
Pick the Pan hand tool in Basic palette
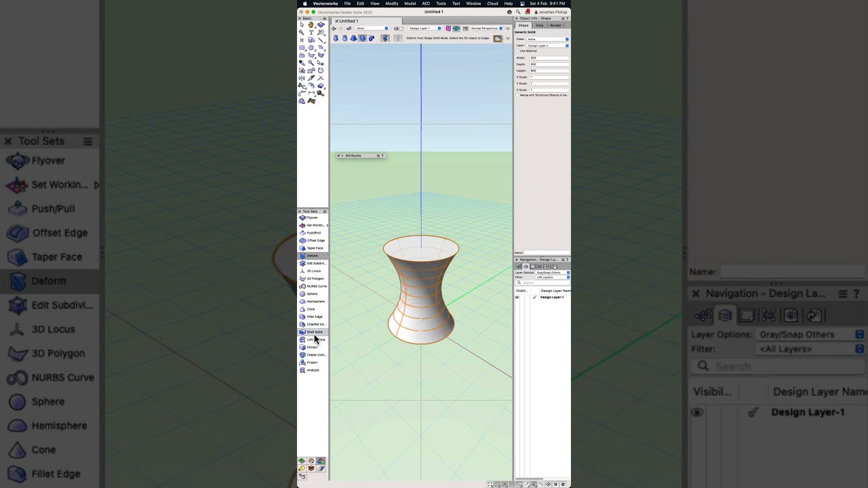point(311,25)
